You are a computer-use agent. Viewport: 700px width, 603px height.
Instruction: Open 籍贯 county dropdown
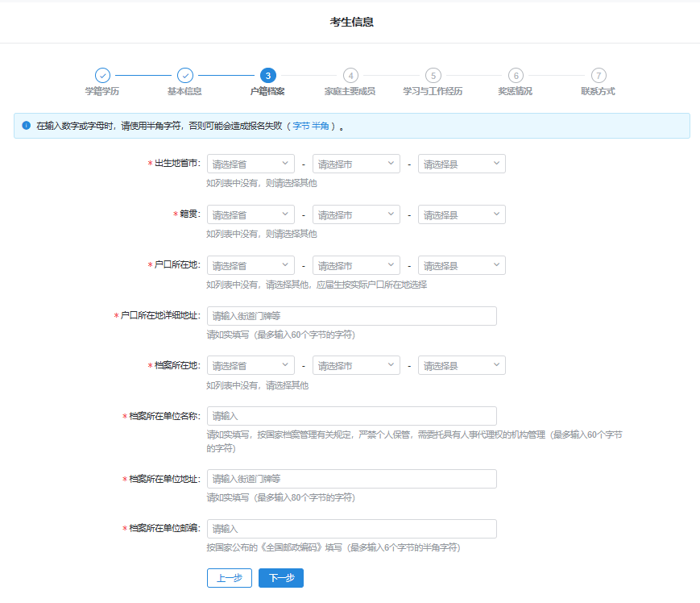(462, 215)
